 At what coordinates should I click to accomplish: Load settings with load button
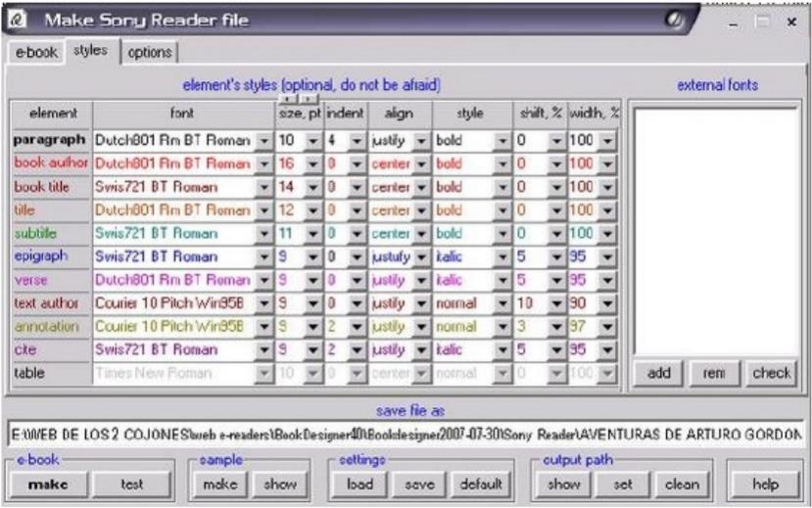pos(359,485)
